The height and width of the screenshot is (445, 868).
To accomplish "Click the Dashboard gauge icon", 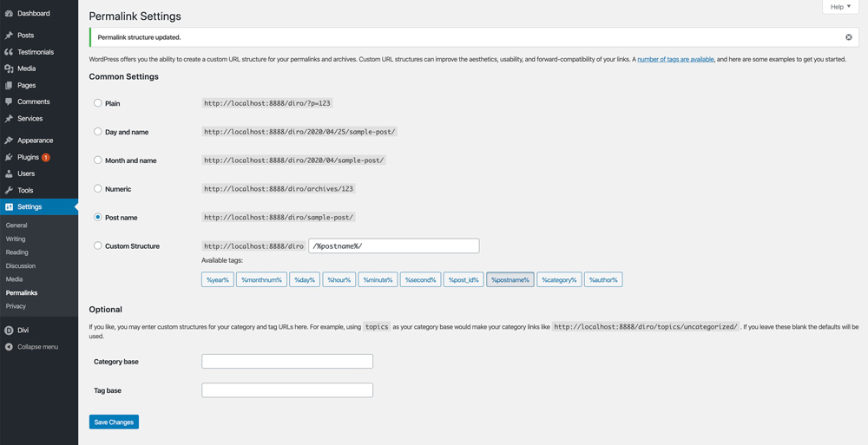I will coord(9,13).
